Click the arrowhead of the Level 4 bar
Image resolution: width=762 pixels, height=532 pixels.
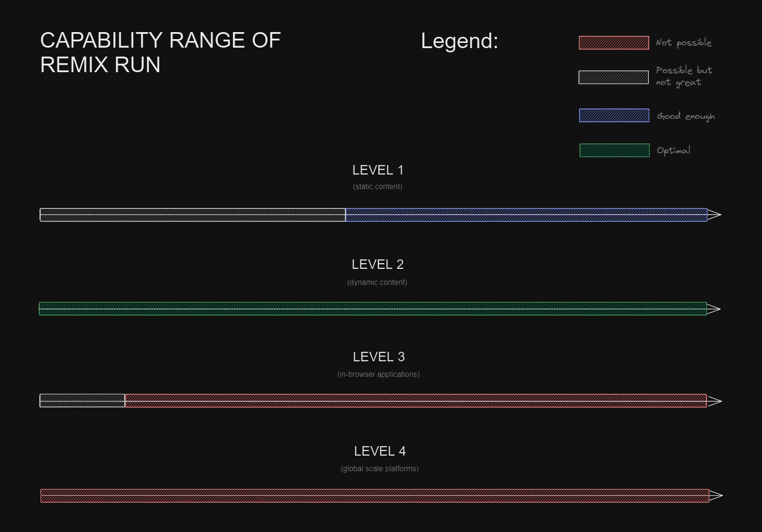click(x=716, y=495)
